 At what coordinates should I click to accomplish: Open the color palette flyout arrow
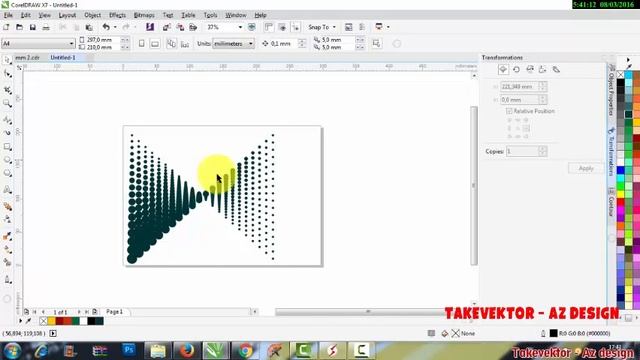(628, 60)
